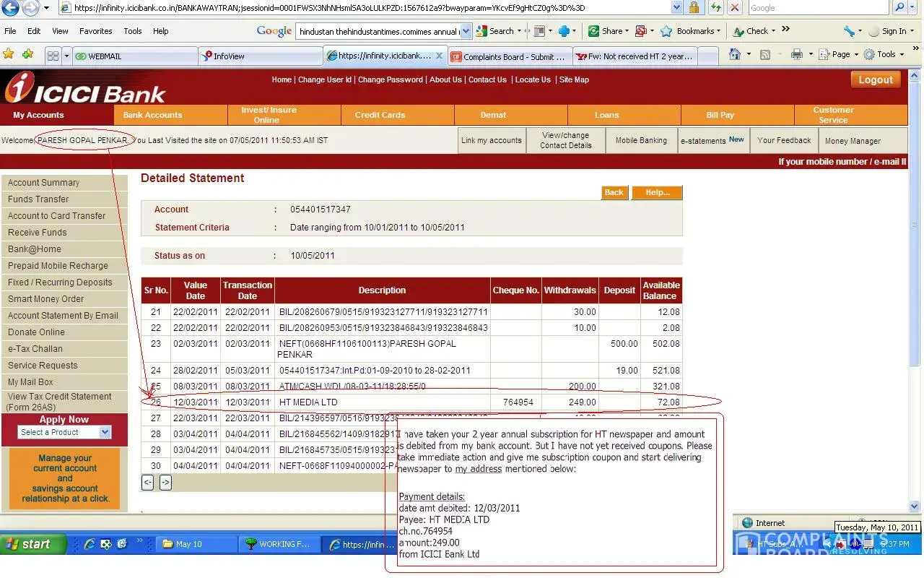The image size is (924, 578).
Task: Open the Quick Tabs grid view
Action: 52,56
